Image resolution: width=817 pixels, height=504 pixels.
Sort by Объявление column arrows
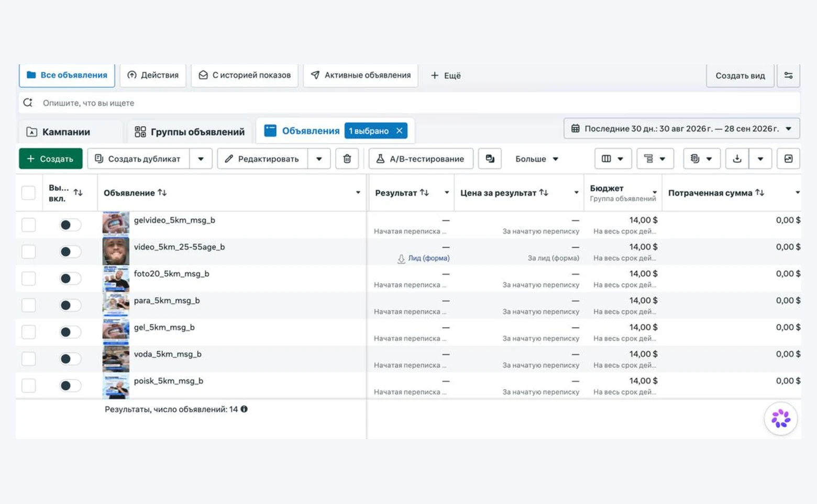point(162,193)
